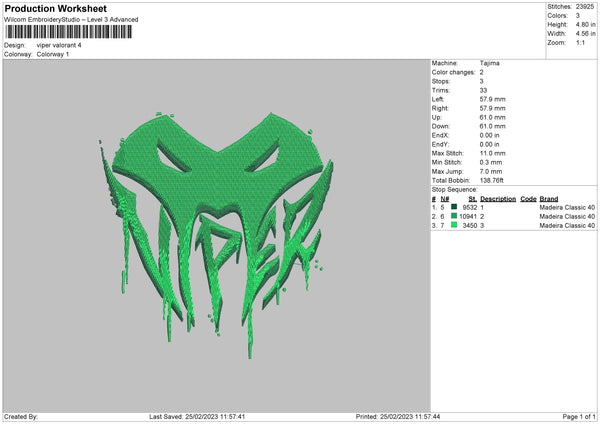Click stitch count 3450 in stop row 3
The image size is (600, 424).
[x=470, y=226]
